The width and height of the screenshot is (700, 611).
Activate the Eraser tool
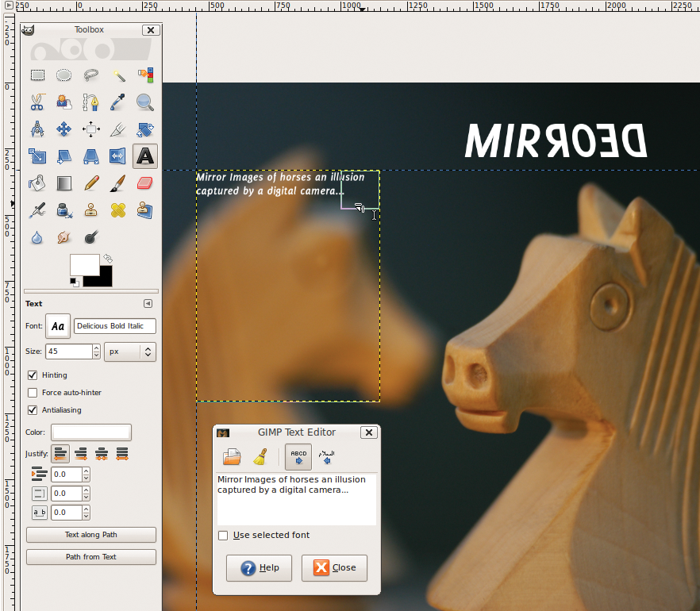click(x=145, y=183)
